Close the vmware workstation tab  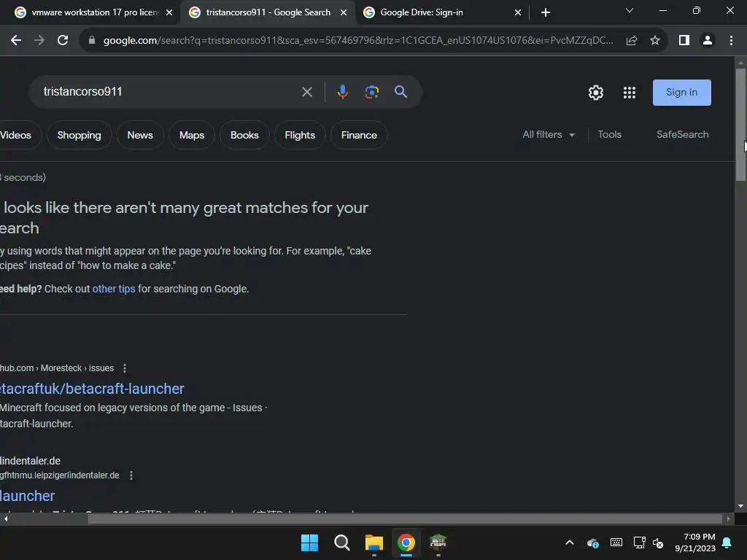click(169, 12)
